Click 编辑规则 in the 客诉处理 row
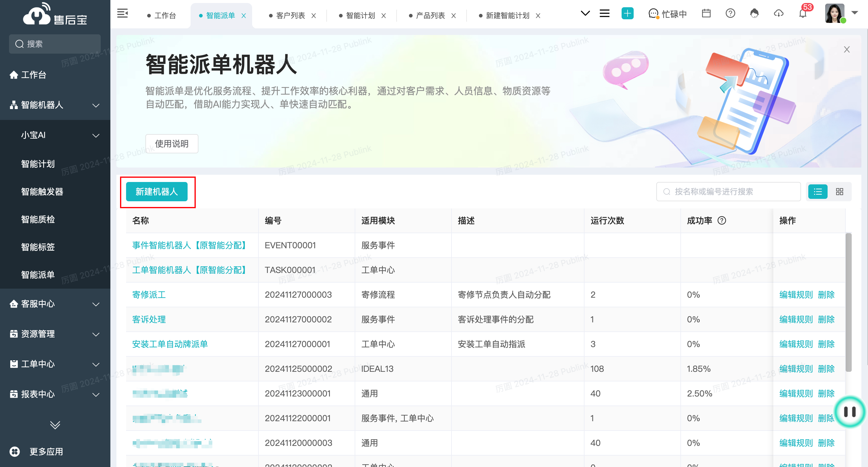The image size is (868, 467). (796, 320)
